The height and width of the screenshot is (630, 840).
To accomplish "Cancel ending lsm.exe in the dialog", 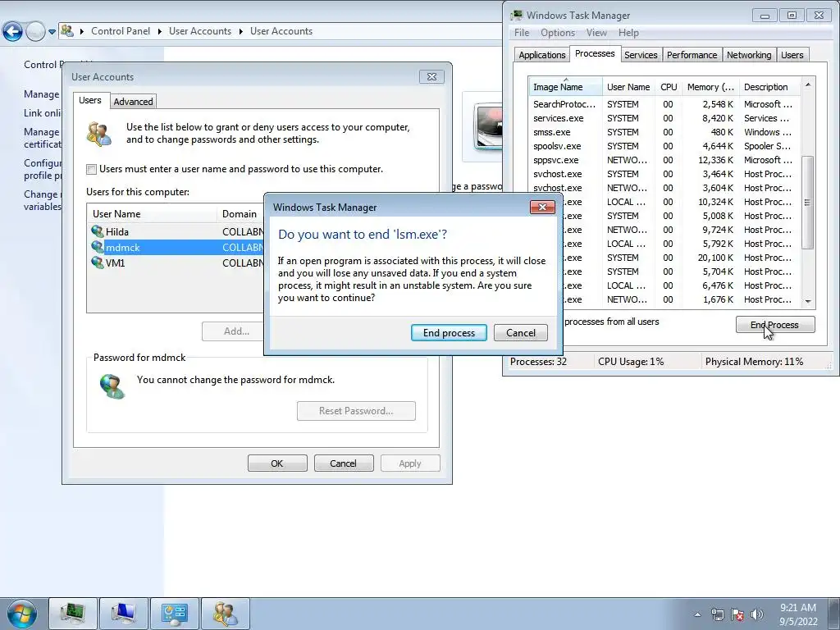I will pos(521,333).
